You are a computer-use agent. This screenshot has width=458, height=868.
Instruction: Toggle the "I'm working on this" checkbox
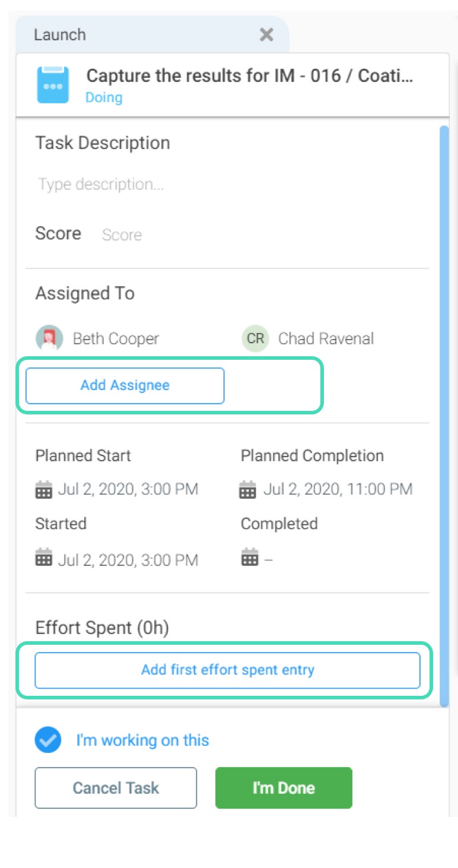click(x=48, y=740)
